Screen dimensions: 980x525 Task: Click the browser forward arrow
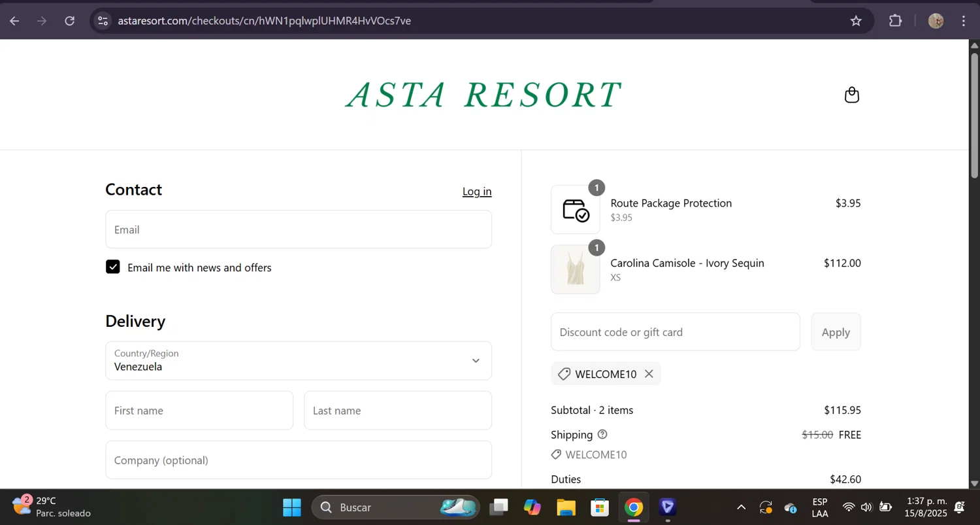[42, 21]
